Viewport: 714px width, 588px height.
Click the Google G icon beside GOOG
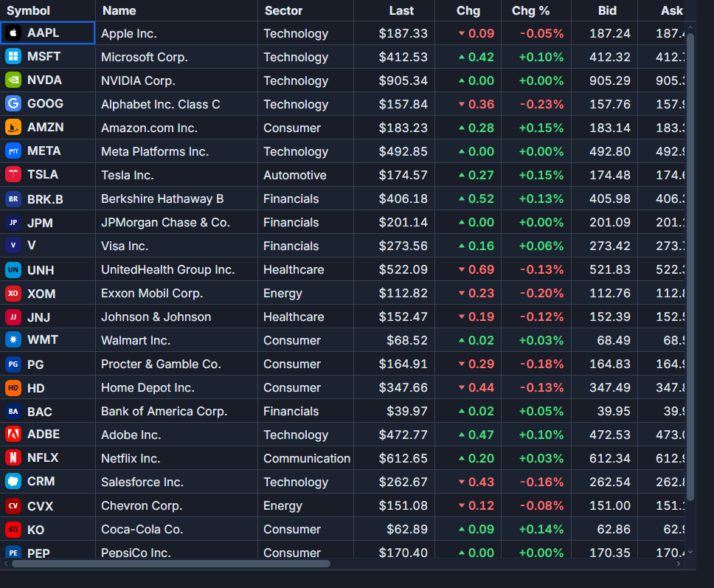pyautogui.click(x=13, y=104)
